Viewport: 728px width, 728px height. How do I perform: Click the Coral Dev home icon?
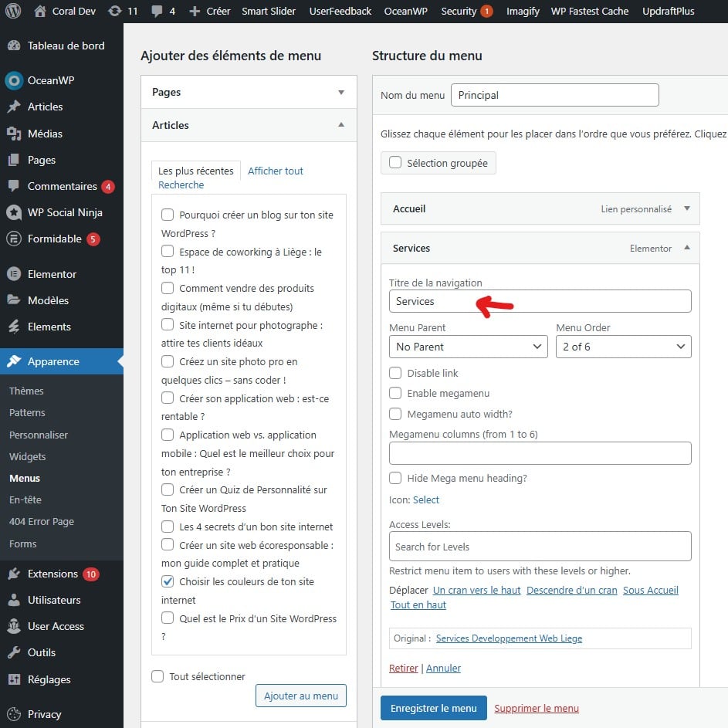[40, 11]
